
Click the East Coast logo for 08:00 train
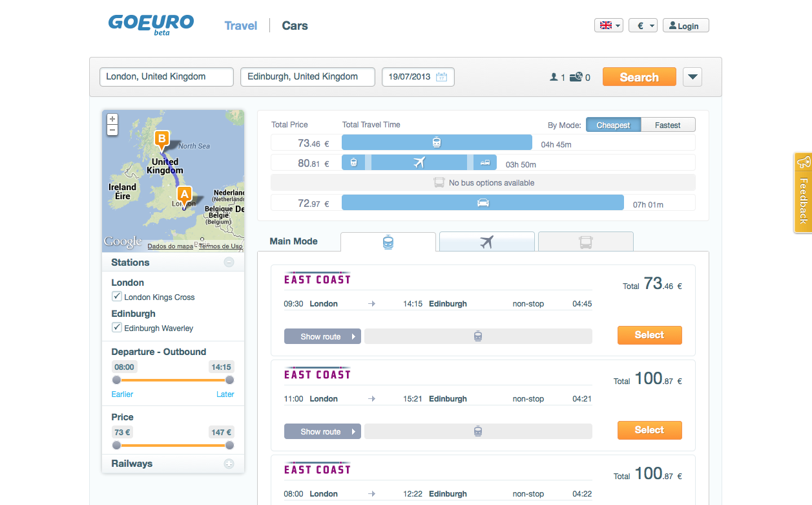click(317, 469)
